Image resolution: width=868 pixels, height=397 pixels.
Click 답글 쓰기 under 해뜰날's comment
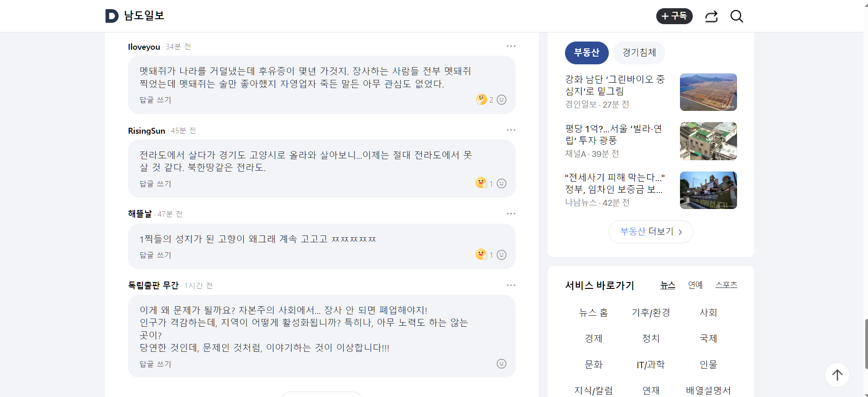(x=155, y=255)
